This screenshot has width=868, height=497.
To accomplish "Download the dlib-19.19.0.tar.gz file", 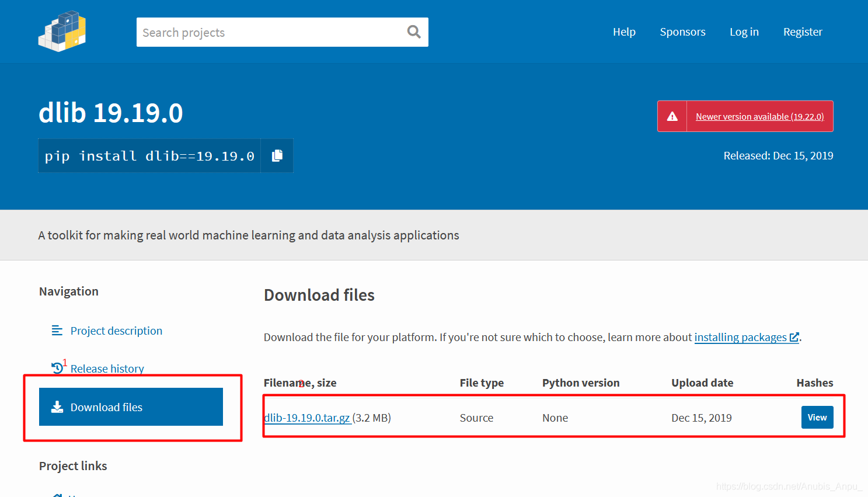I will tap(307, 418).
